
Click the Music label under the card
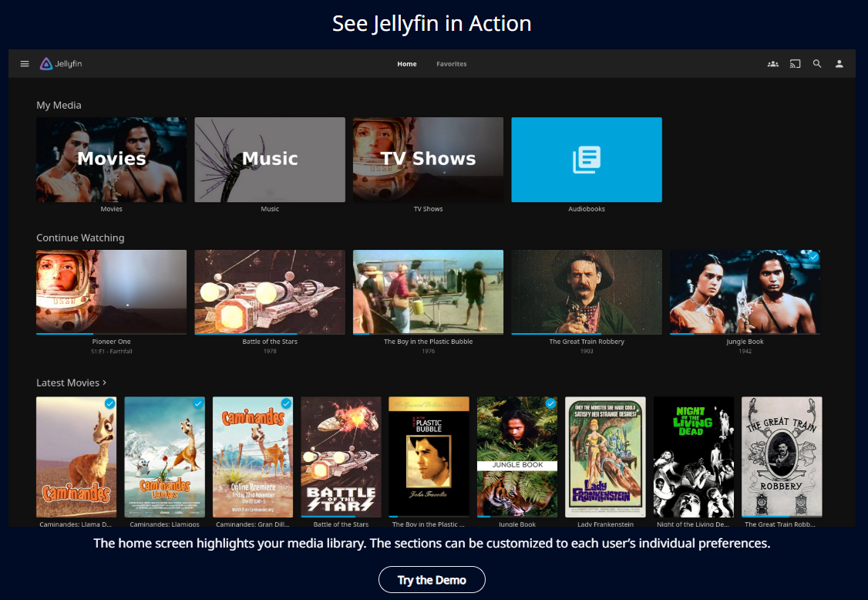270,209
